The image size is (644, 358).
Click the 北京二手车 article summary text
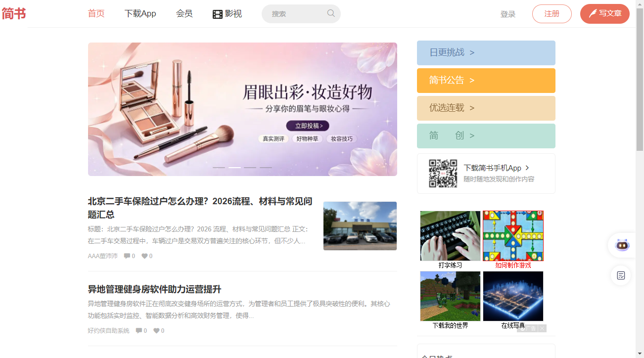tap(198, 235)
